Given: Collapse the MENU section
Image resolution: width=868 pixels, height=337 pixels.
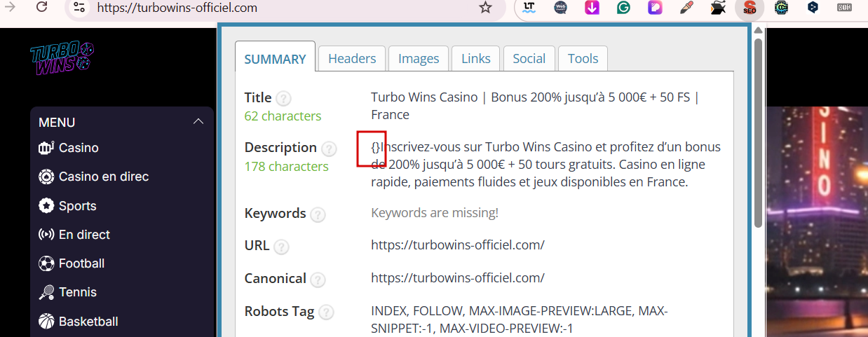Looking at the screenshot, I should [198, 122].
